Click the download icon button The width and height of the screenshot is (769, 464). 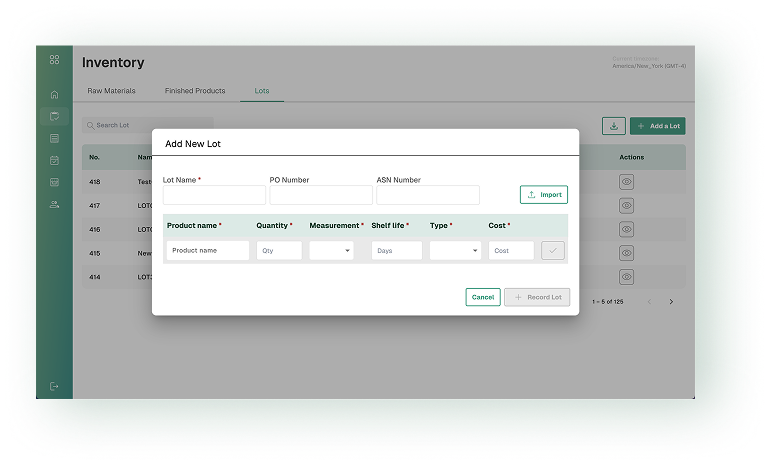[613, 126]
